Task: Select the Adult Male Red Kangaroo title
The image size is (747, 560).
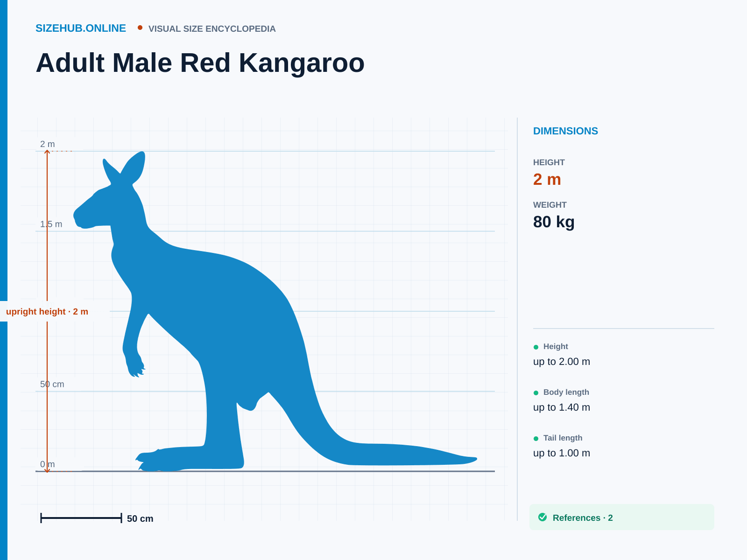Action: click(200, 63)
